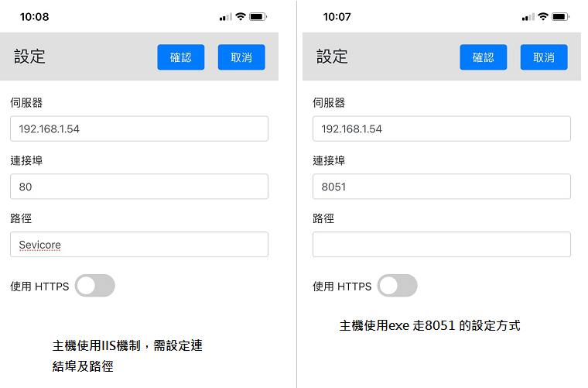Click the cellular signal icon in the 10:08 status bar

click(225, 16)
